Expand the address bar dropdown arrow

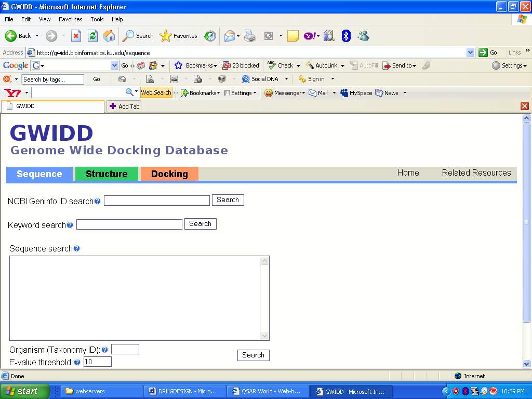point(470,52)
